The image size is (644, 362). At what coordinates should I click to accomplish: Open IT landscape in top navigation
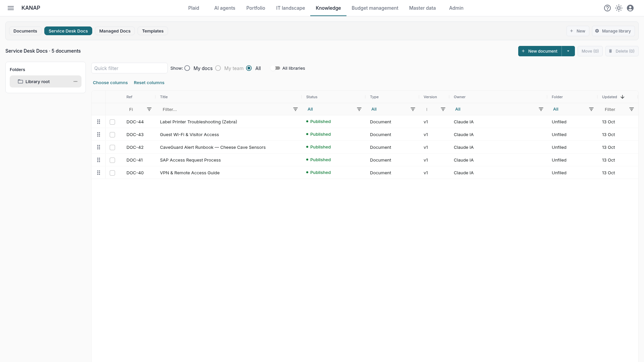click(x=290, y=8)
